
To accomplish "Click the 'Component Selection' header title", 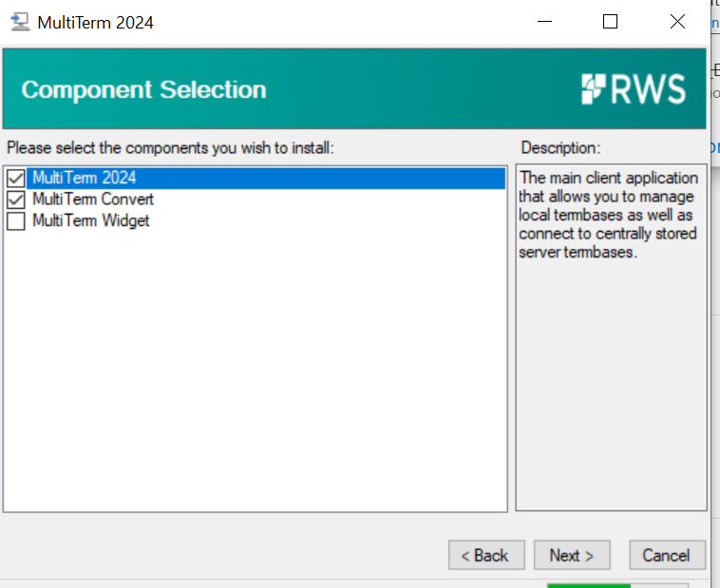I will 143,89.
